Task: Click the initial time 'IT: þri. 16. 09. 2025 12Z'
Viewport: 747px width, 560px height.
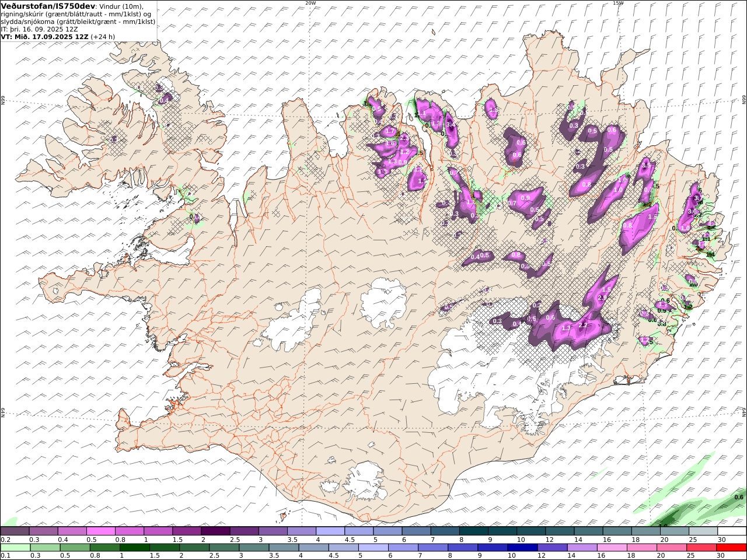Action: click(40, 29)
